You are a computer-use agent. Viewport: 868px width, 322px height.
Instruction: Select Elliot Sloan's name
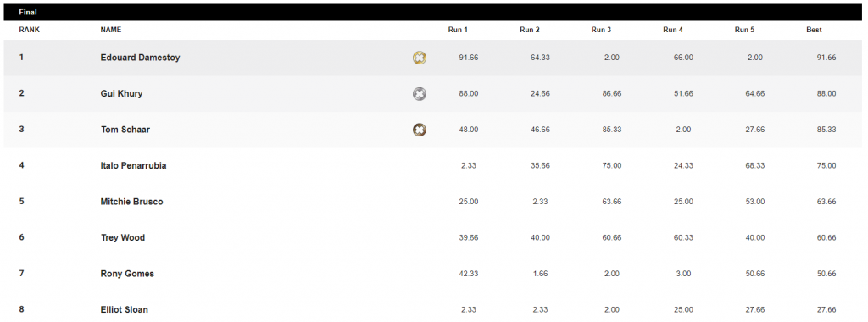coord(124,309)
